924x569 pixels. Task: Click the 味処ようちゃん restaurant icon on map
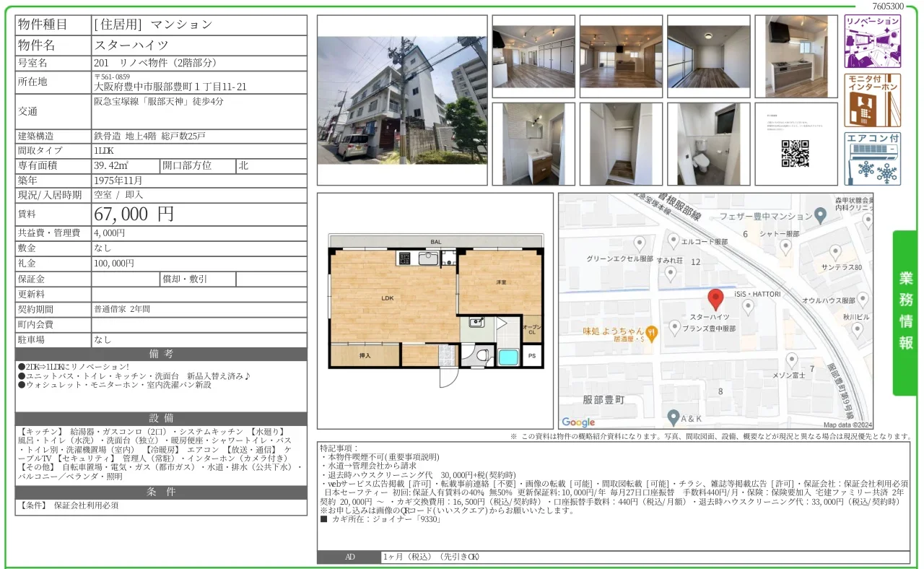click(651, 333)
